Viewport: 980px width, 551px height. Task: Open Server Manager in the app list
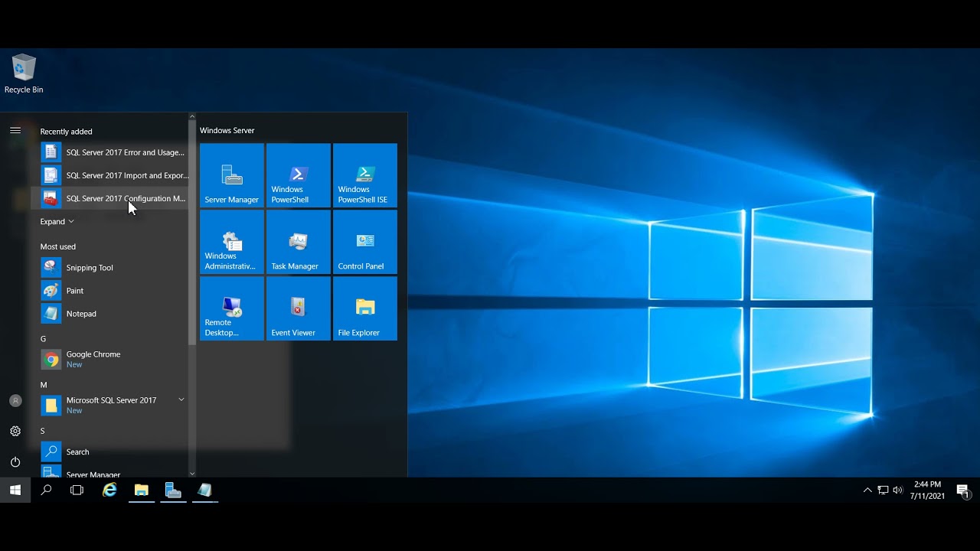click(113, 473)
